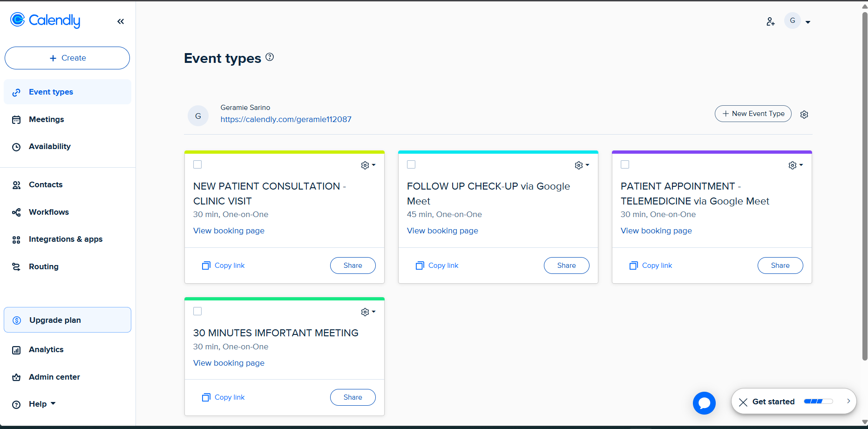
Task: Click copy icon on FOLLOW UP CHECK-UP card
Action: 420,266
